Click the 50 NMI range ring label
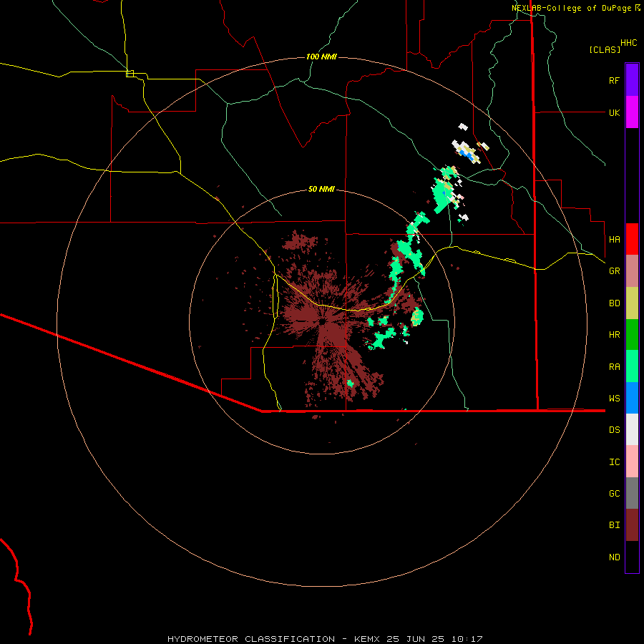Viewport: 644px width, 644px height. pyautogui.click(x=321, y=189)
